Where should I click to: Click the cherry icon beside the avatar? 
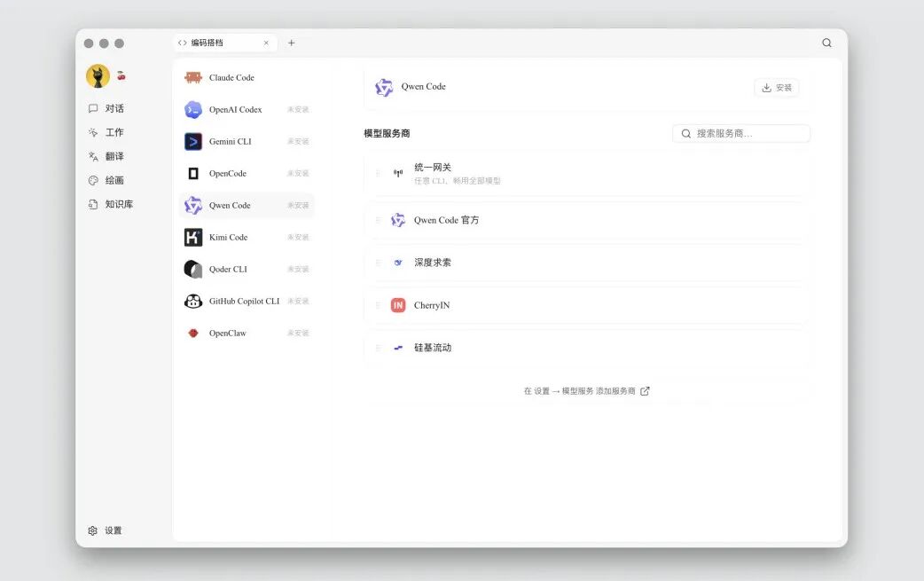pyautogui.click(x=121, y=75)
